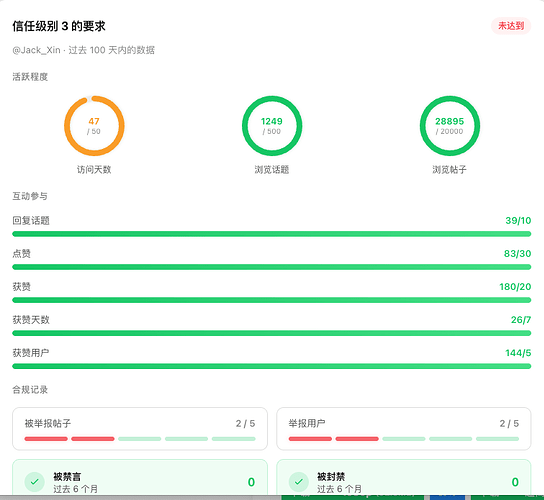The width and height of the screenshot is (544, 500).
Task: Click the 获赞用户 progress bar
Action: [x=272, y=366]
